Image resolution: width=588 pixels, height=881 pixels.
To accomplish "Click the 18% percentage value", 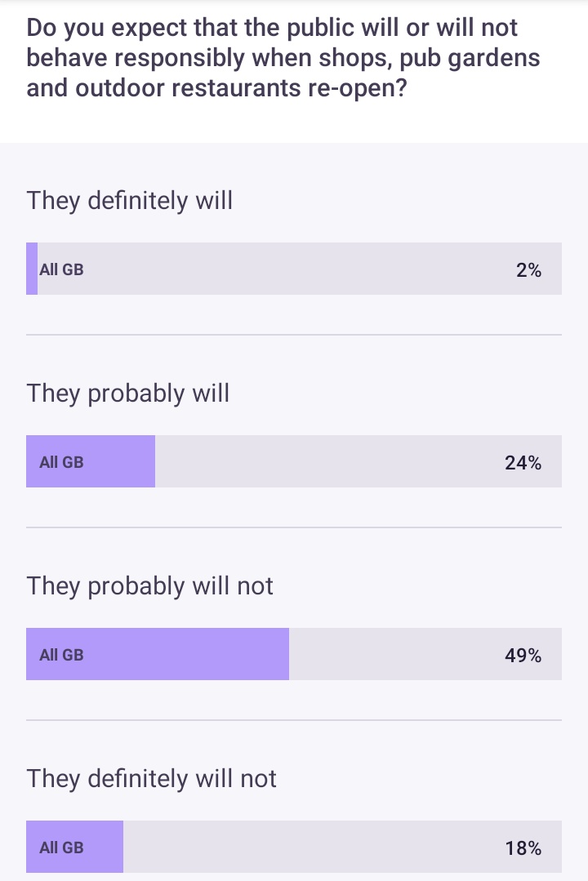I will tap(523, 848).
